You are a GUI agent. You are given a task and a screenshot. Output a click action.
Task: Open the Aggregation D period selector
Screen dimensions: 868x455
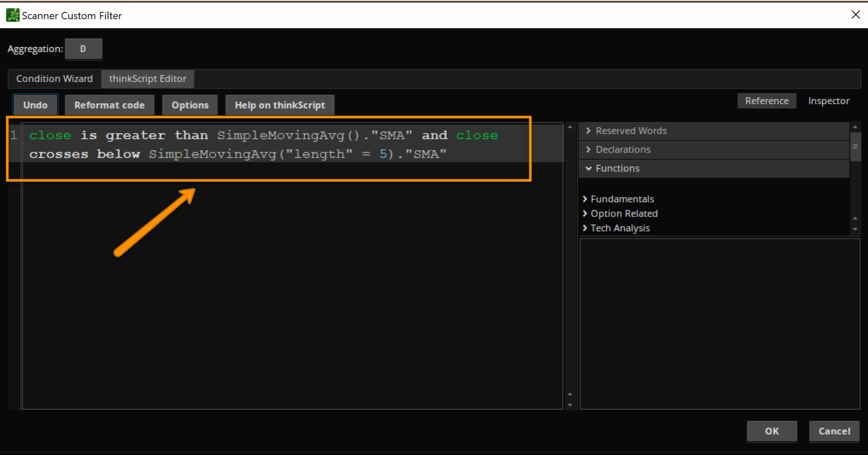click(83, 49)
